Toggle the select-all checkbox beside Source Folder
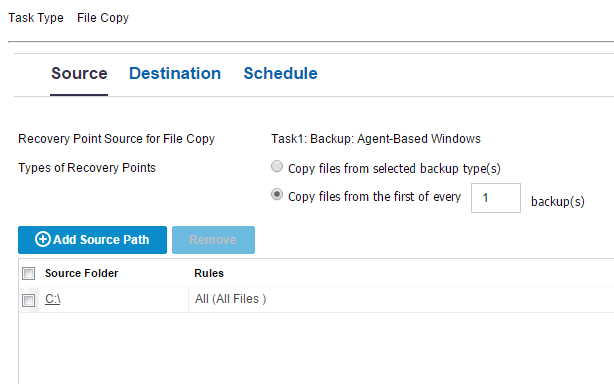The width and height of the screenshot is (614, 384). click(29, 273)
